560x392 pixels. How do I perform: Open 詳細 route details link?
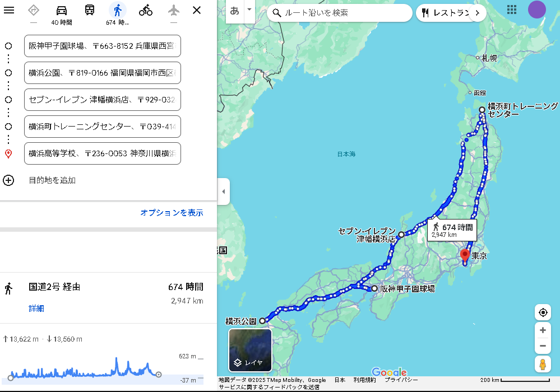click(36, 309)
